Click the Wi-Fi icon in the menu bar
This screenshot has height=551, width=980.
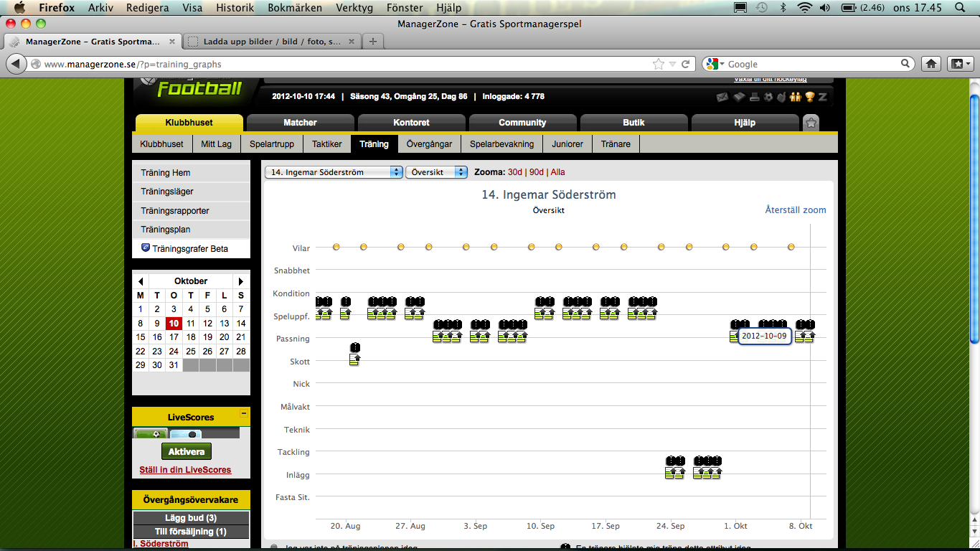pyautogui.click(x=804, y=8)
